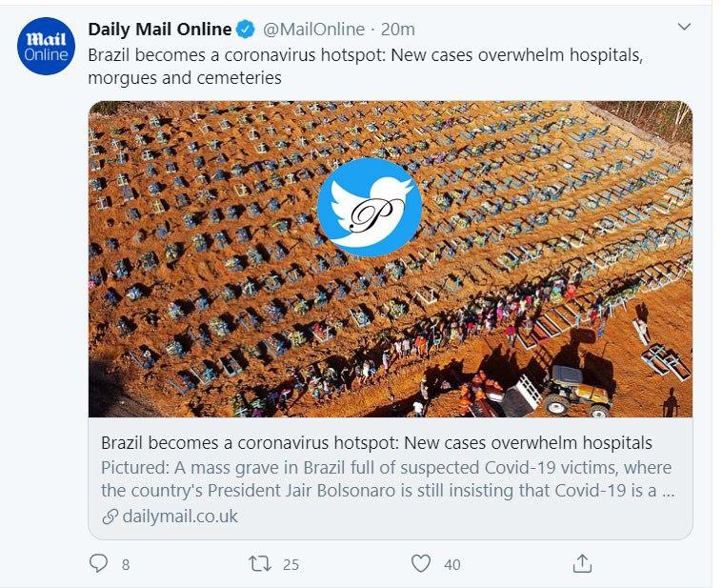Click the 20m tweet timestamp
The height and width of the screenshot is (588, 722).
pyautogui.click(x=398, y=30)
